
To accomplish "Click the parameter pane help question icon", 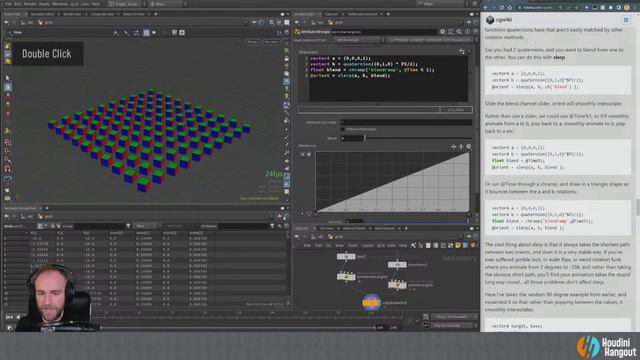I will 476,31.
